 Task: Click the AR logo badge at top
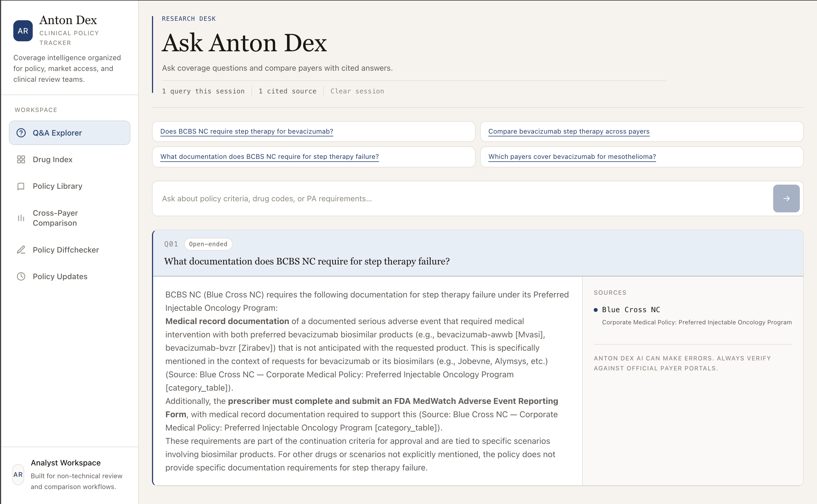(x=23, y=31)
